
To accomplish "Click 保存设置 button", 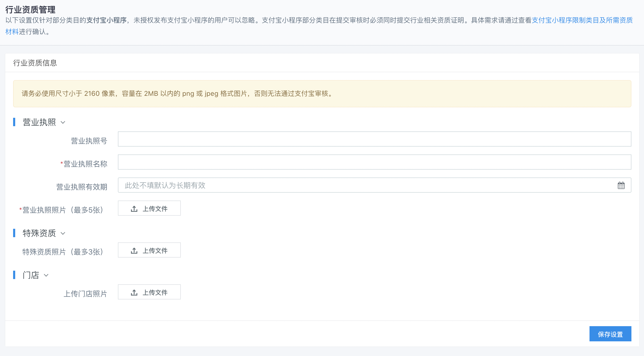I will pos(610,334).
